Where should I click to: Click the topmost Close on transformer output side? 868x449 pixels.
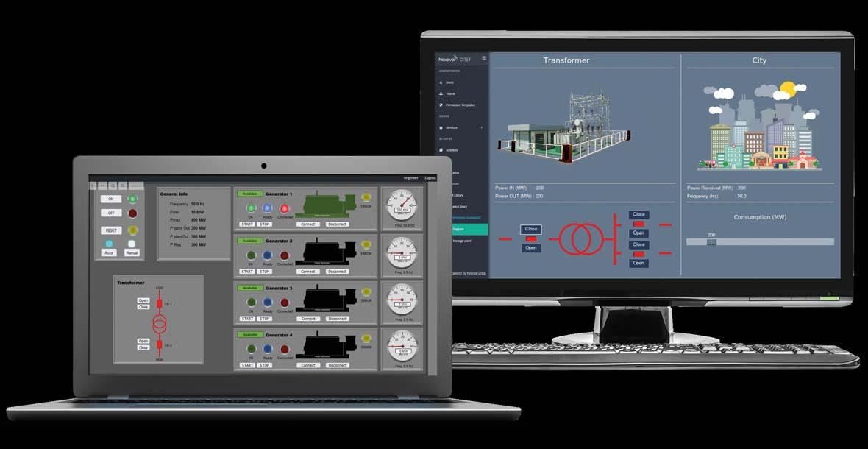pos(638,214)
